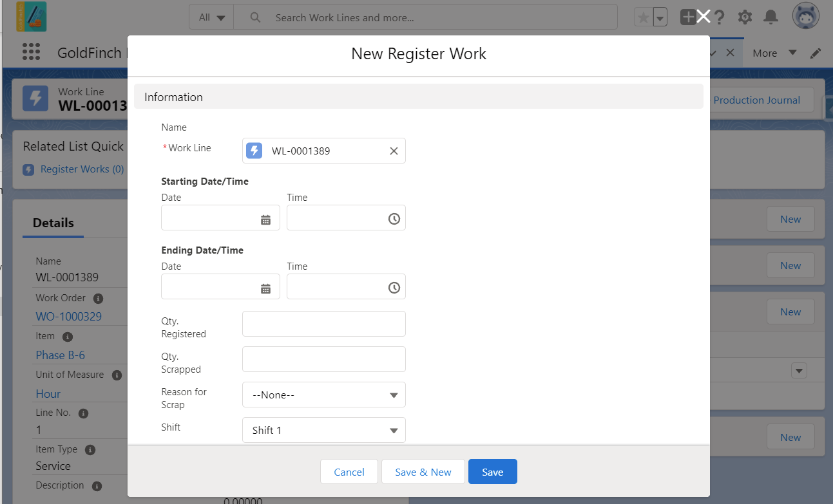Open the Starting Date calendar picker

(x=265, y=219)
